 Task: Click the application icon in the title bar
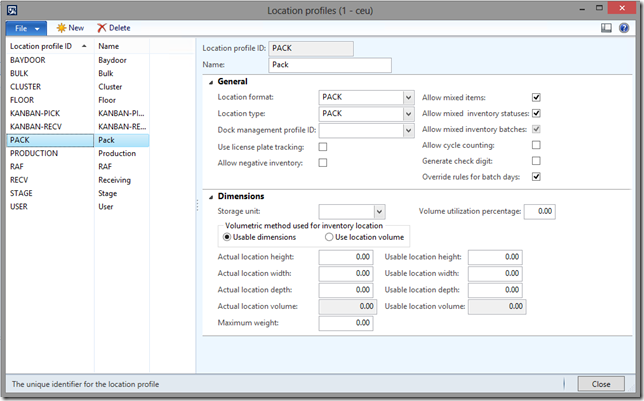click(x=12, y=10)
